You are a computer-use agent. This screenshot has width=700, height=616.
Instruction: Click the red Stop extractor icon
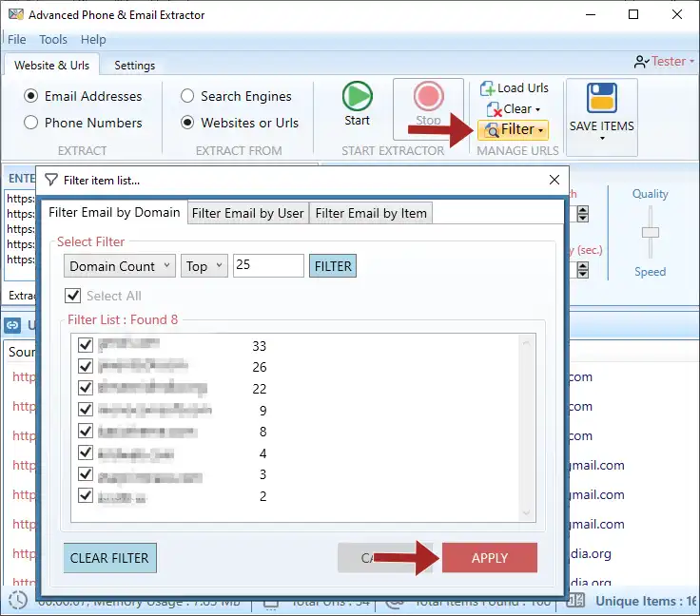click(429, 96)
